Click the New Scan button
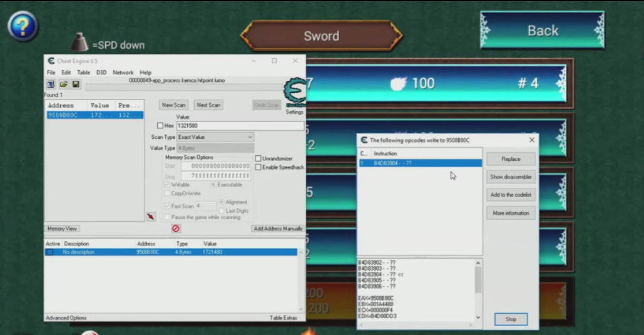 [174, 105]
